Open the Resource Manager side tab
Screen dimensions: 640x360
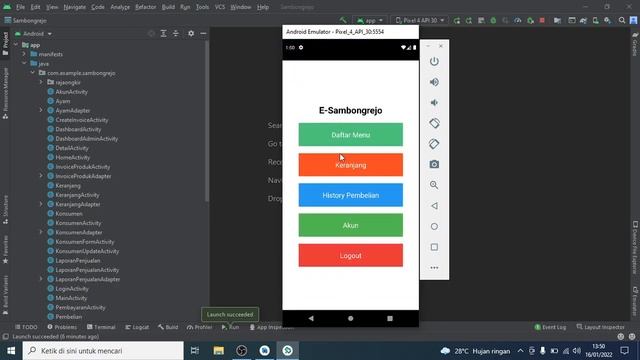pos(5,93)
